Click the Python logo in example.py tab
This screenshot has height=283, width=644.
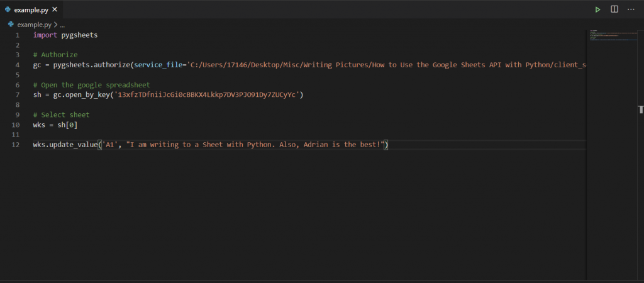[x=8, y=9]
